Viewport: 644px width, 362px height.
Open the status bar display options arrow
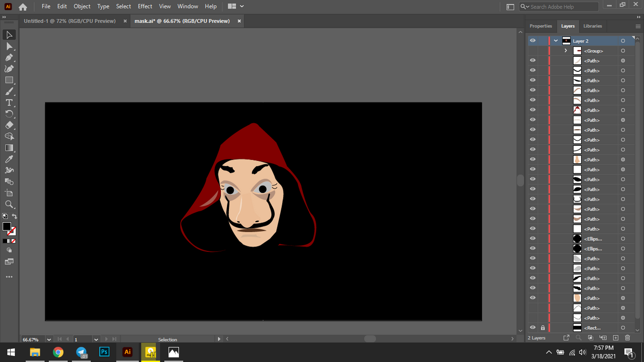(x=219, y=339)
